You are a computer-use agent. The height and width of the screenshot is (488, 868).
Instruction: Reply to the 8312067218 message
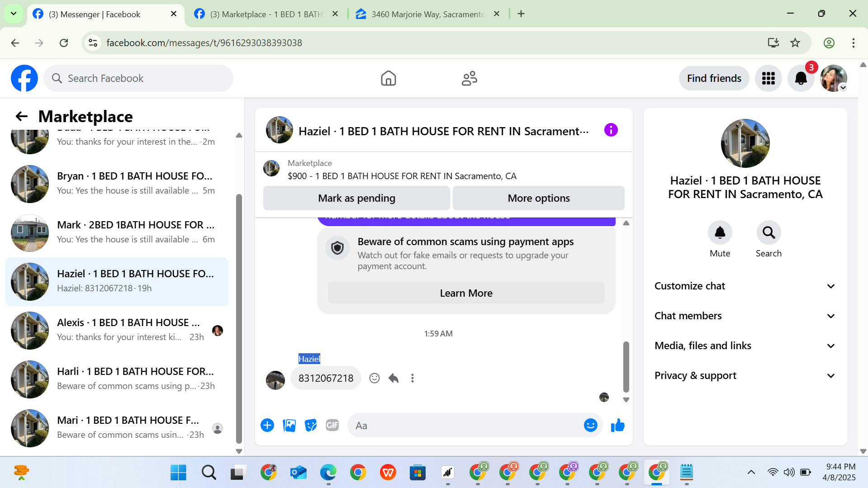click(394, 378)
